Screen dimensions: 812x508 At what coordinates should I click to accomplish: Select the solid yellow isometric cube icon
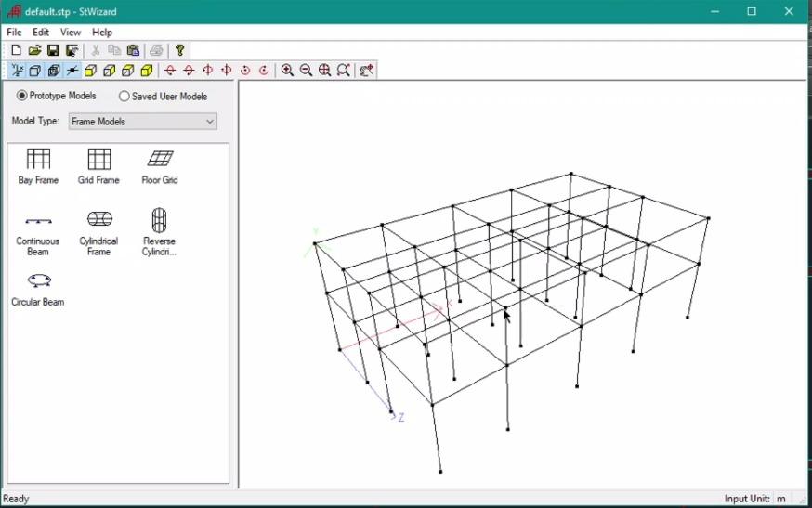pyautogui.click(x=147, y=71)
